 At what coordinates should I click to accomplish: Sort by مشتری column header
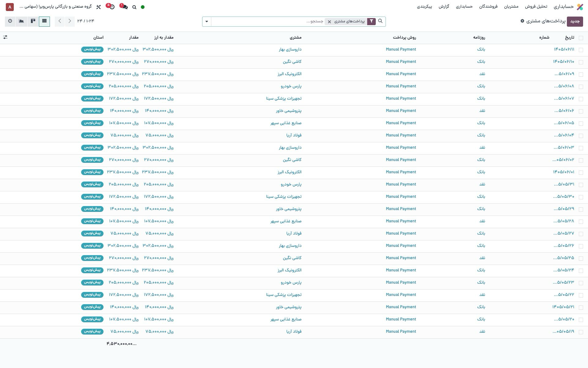[296, 37]
